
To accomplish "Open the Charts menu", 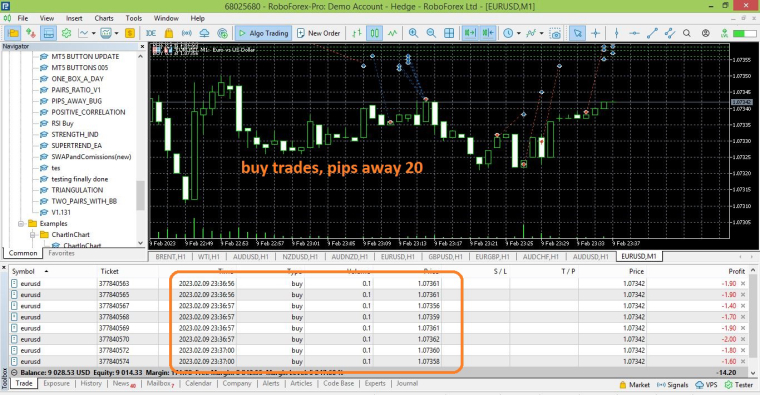I will (104, 18).
